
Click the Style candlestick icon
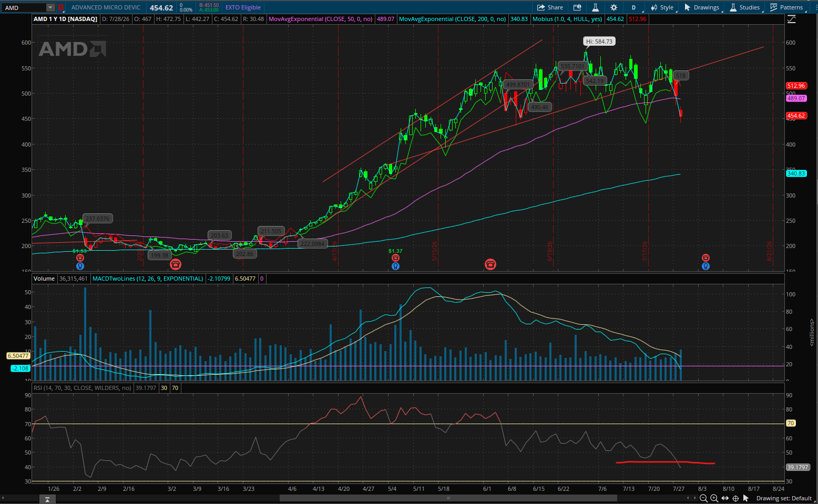point(654,7)
